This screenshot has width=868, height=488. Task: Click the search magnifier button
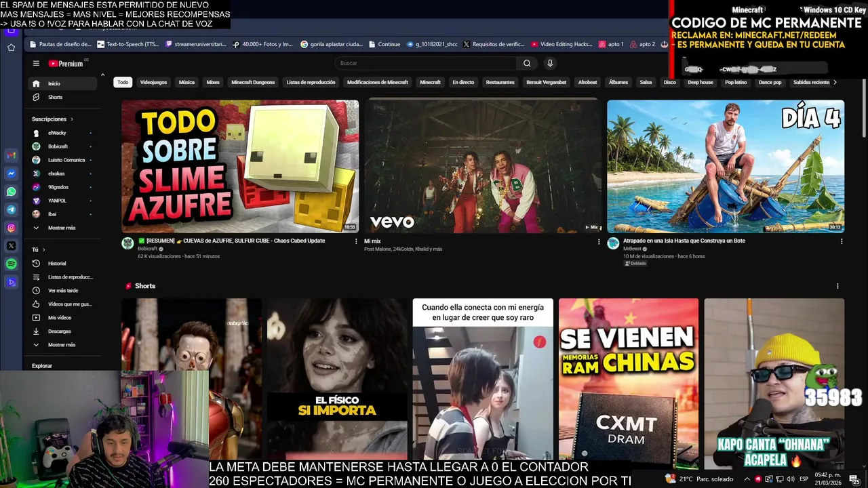[527, 63]
